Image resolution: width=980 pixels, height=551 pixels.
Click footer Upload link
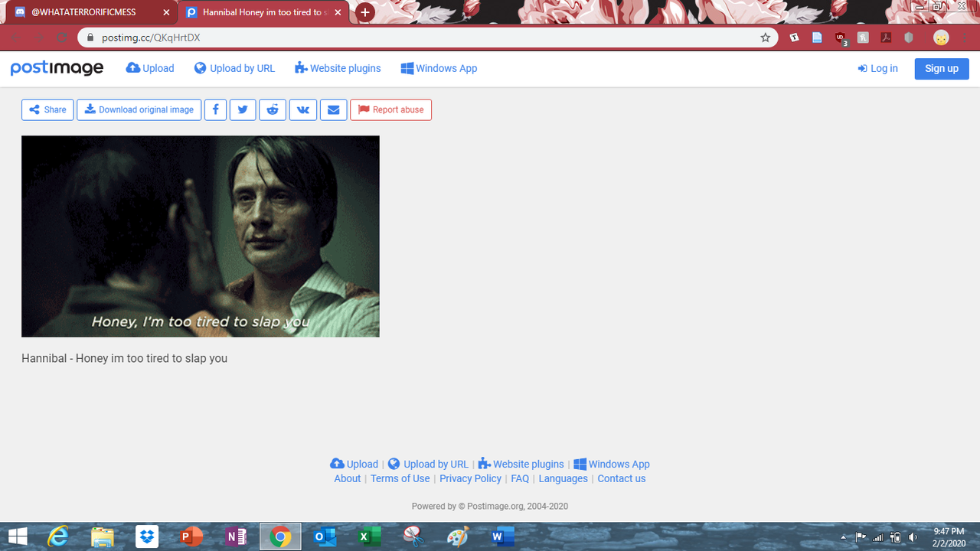[x=354, y=464]
